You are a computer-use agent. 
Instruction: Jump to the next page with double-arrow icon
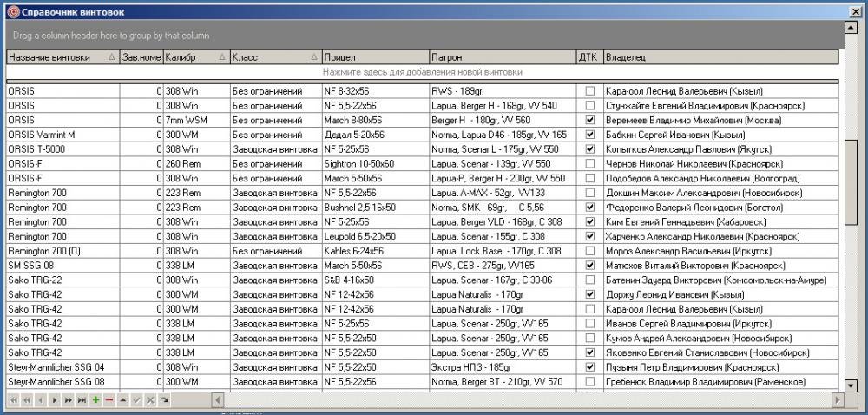click(x=68, y=399)
